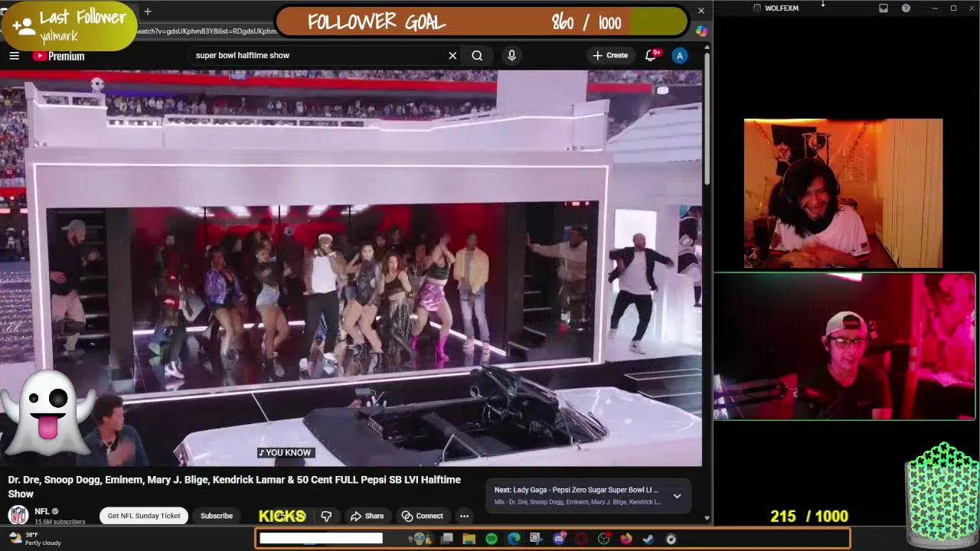Subscribe to the NFL channel

tap(217, 516)
